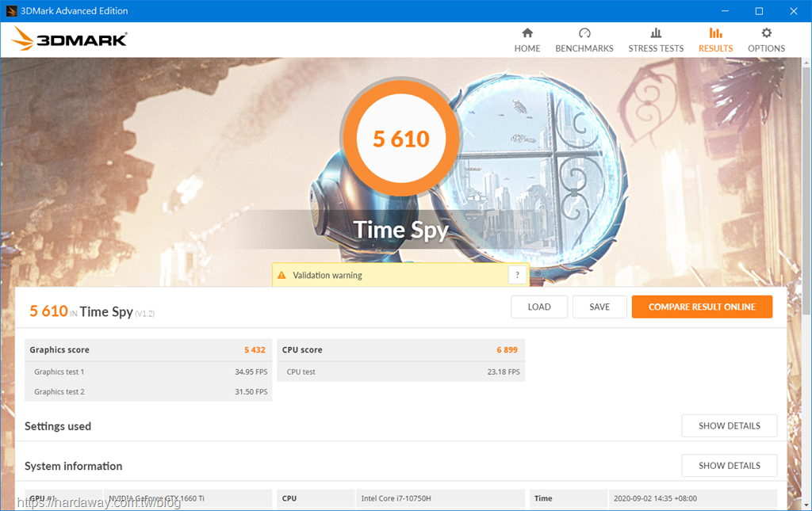
Task: Click Graphics test 1 row 34.95 FPS
Action: pyautogui.click(x=148, y=372)
